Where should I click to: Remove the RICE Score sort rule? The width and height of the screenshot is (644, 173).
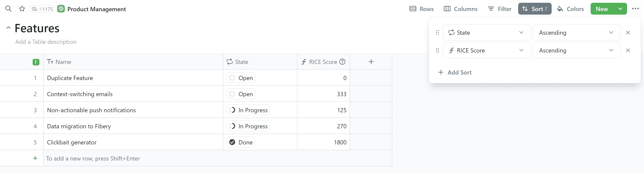tap(628, 50)
